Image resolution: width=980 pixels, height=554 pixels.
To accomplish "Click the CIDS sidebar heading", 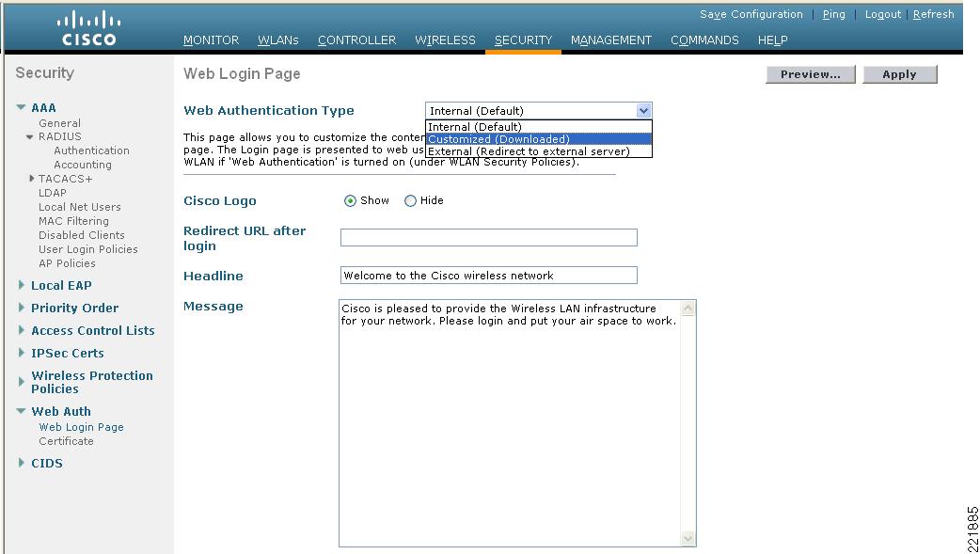I will pyautogui.click(x=47, y=464).
